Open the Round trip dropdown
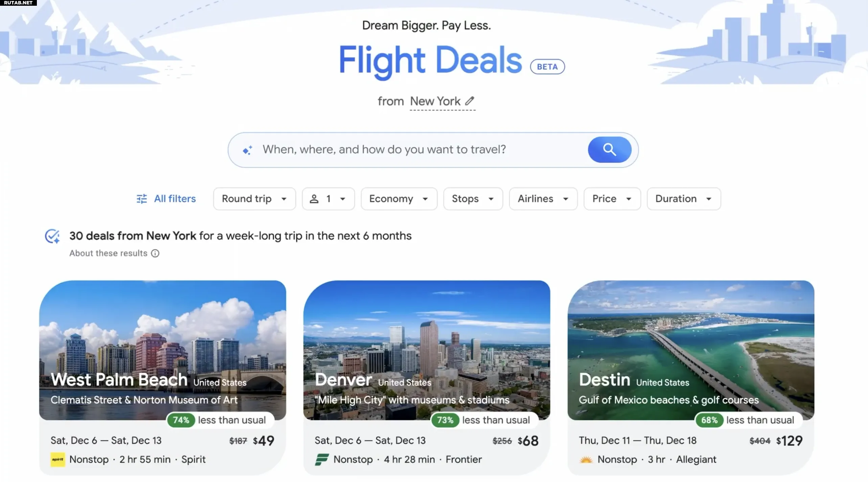This screenshot has width=868, height=482. click(x=254, y=199)
